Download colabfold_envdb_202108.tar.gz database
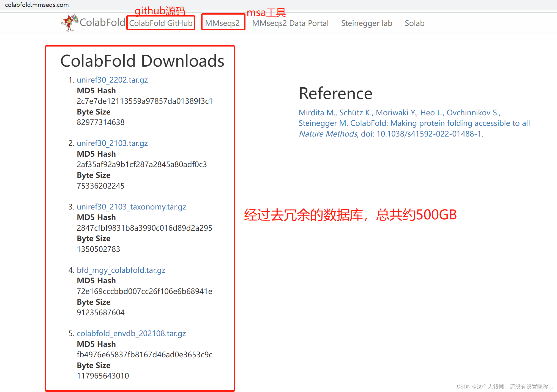 click(x=131, y=333)
